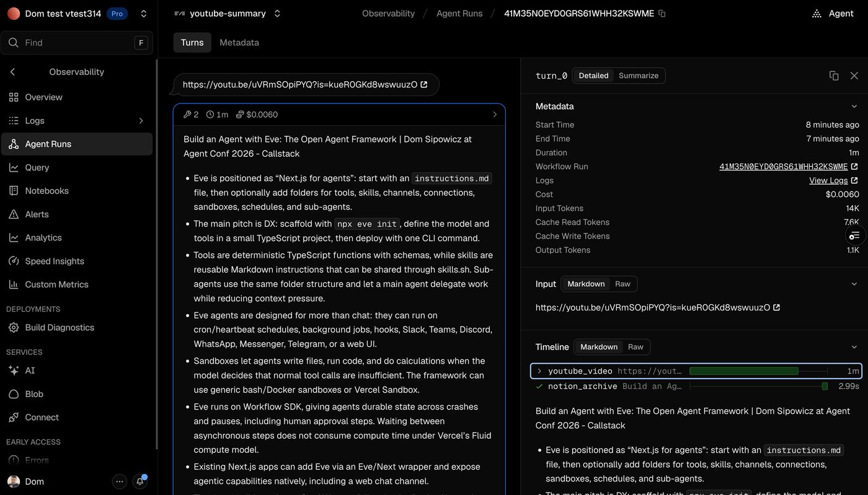Viewport: 868px width, 495px height.
Task: Select the Turns tab
Action: pos(192,43)
